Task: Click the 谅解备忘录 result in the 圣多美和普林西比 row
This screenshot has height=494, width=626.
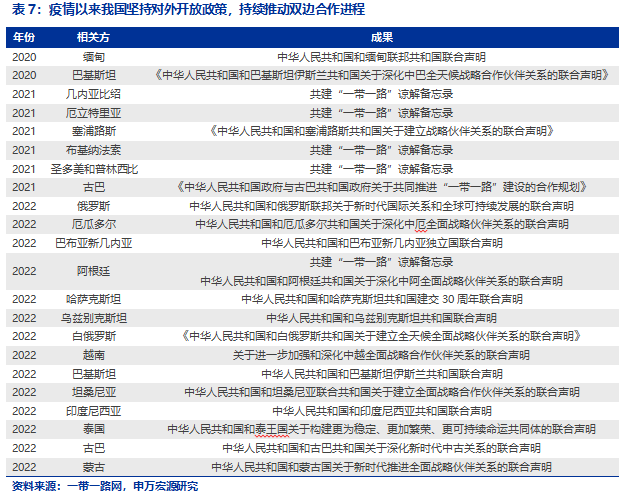Action: tap(382, 169)
